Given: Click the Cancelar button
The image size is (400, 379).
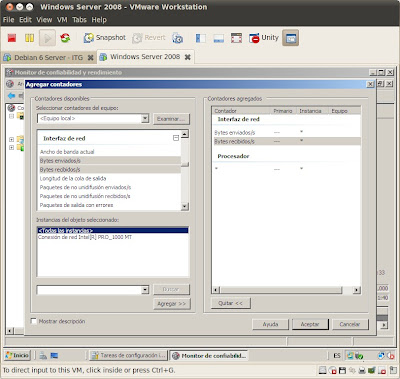Looking at the screenshot, I should 350,324.
